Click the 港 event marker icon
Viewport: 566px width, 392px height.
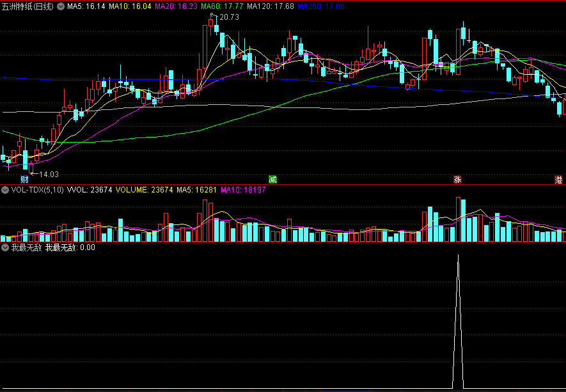[558, 180]
